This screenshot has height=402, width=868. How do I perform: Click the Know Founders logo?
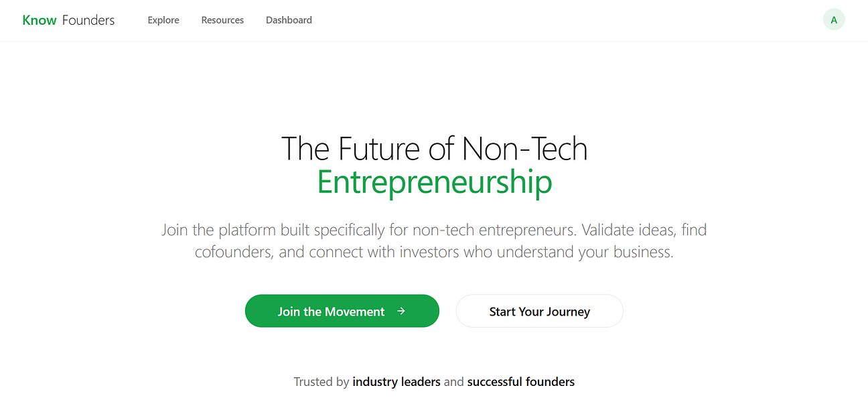(68, 19)
